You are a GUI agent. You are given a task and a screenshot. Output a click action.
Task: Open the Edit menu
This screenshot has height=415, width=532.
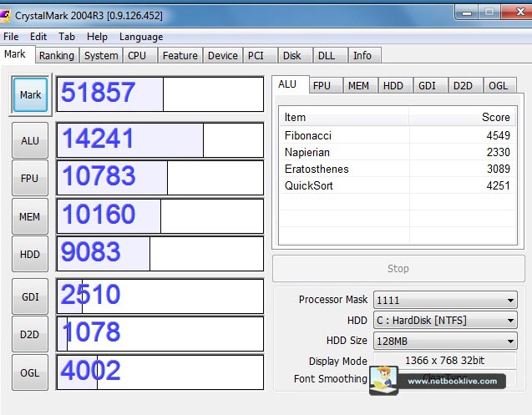[38, 37]
